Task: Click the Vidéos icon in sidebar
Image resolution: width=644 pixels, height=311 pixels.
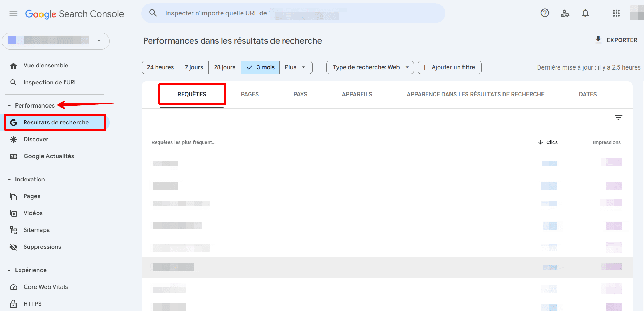Action: click(13, 213)
